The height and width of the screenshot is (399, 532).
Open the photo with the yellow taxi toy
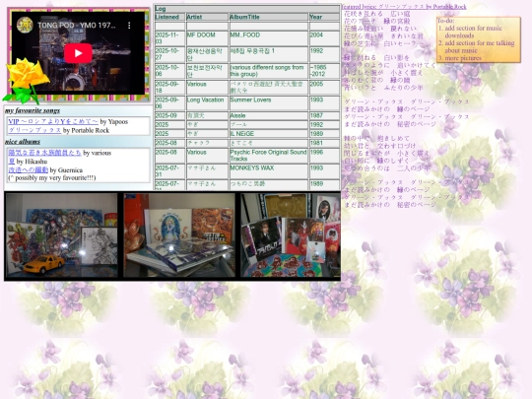pyautogui.click(x=62, y=235)
